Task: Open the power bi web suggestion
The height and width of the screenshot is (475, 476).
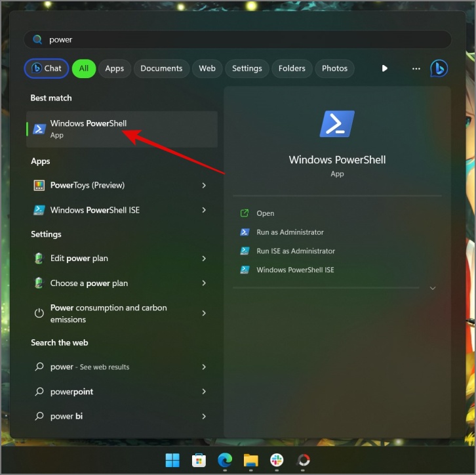Action: click(x=122, y=417)
